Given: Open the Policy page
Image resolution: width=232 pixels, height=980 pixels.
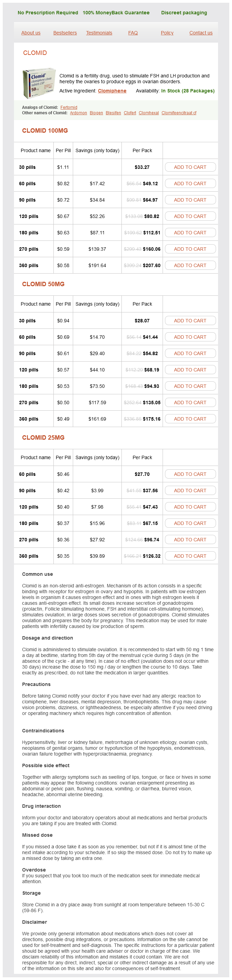Looking at the screenshot, I should pos(167,33).
